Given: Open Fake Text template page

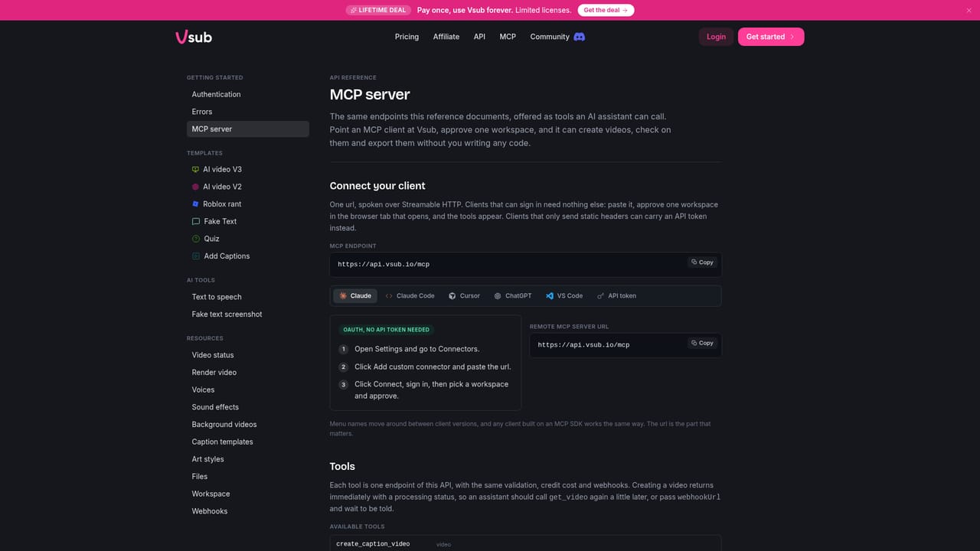Looking at the screenshot, I should (248, 221).
